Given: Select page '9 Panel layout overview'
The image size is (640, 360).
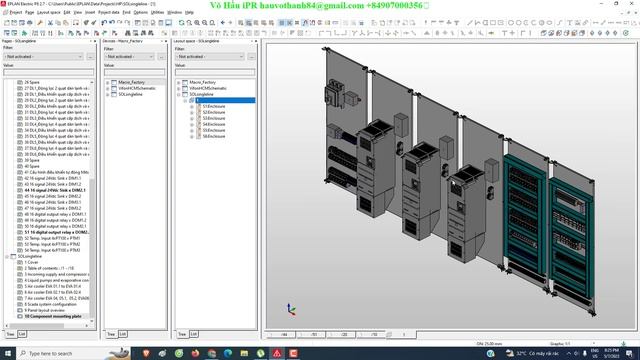Looking at the screenshot, I should (44, 311).
